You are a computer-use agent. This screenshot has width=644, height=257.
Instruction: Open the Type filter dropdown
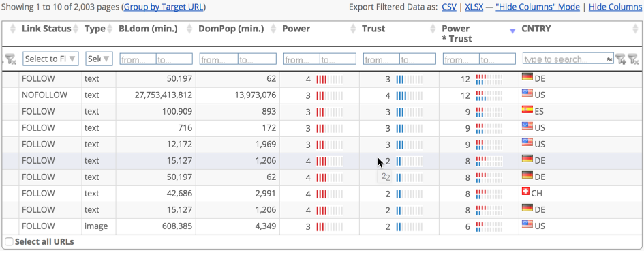(x=99, y=59)
